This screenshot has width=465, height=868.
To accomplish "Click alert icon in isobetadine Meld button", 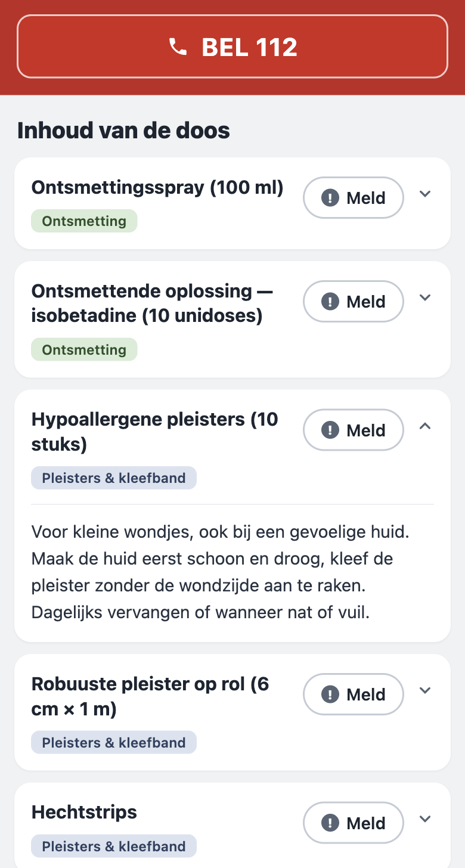I will [330, 302].
